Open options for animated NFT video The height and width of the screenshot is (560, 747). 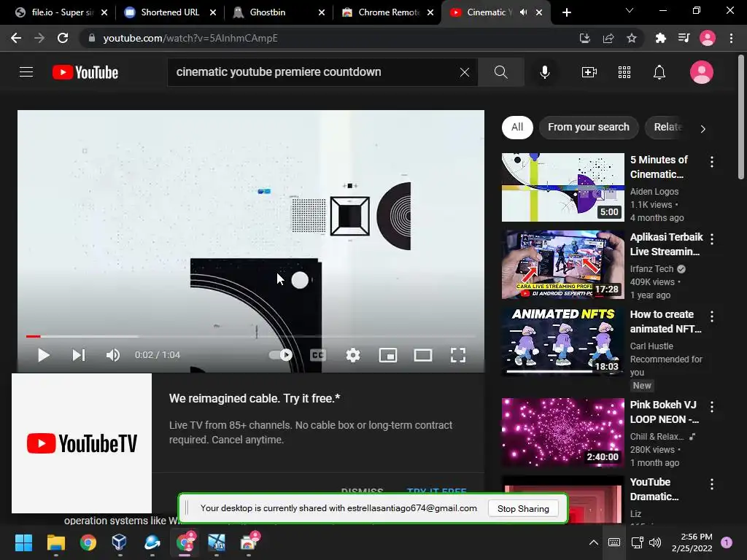click(712, 316)
